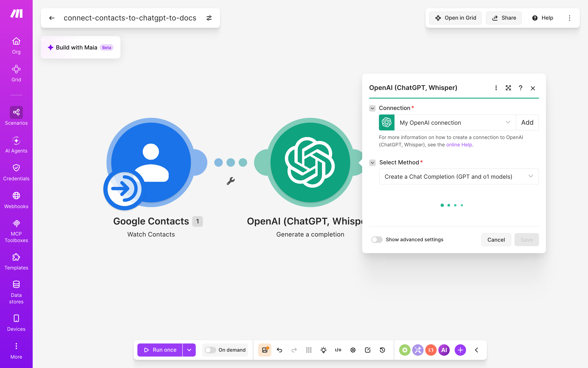Go back with the arrow icon
This screenshot has height=368, width=588.
52,18
